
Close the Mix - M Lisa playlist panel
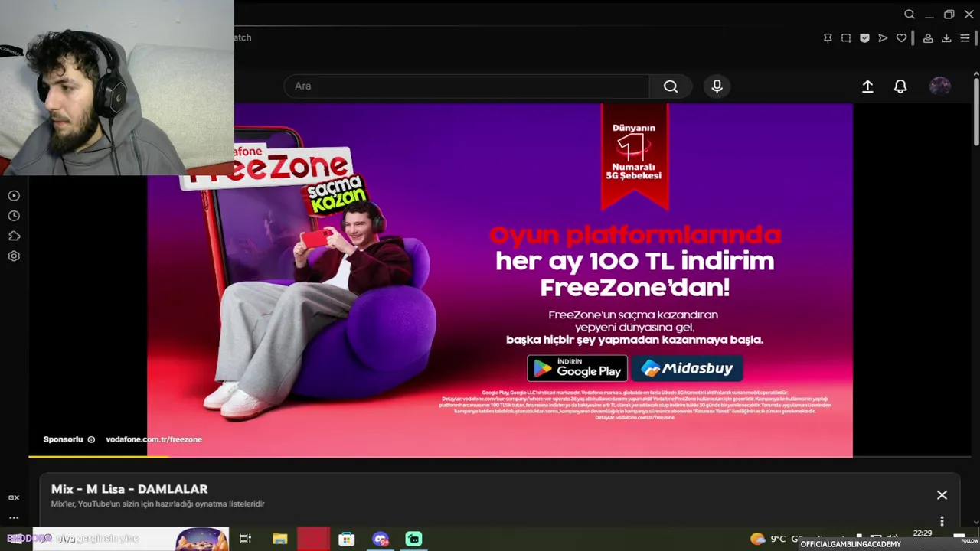(x=942, y=495)
